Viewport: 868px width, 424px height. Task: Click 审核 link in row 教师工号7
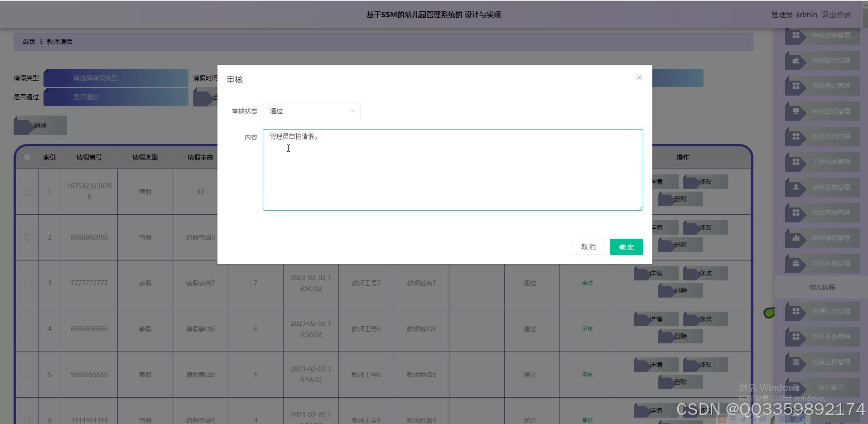pos(587,283)
